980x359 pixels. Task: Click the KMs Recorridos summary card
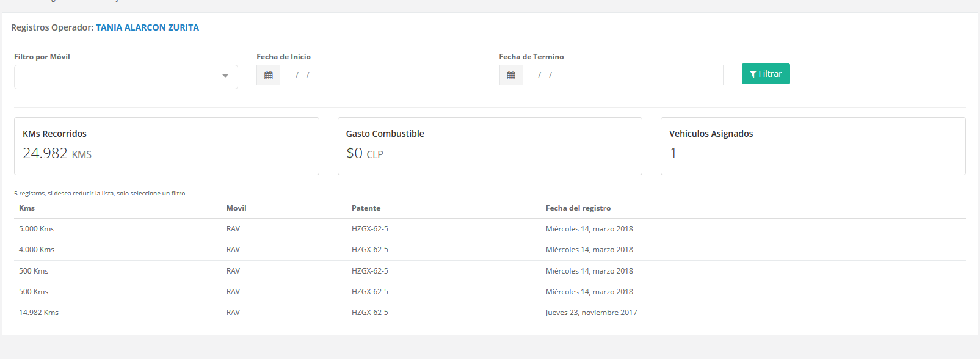(x=166, y=146)
